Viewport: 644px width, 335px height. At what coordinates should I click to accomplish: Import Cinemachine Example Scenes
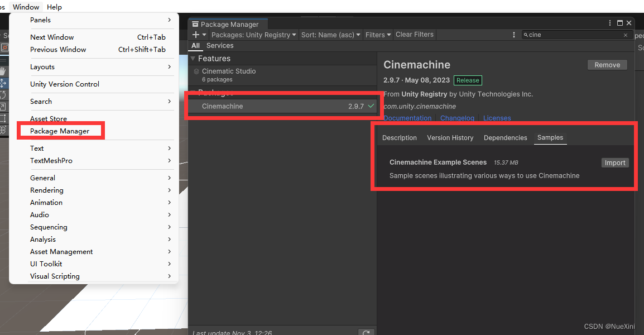point(615,163)
